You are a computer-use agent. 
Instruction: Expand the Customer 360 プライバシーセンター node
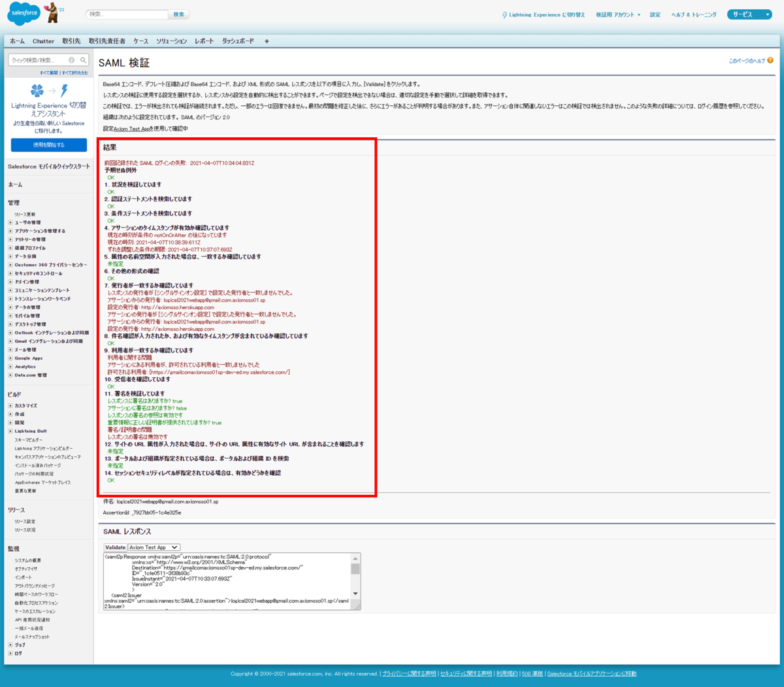10,265
